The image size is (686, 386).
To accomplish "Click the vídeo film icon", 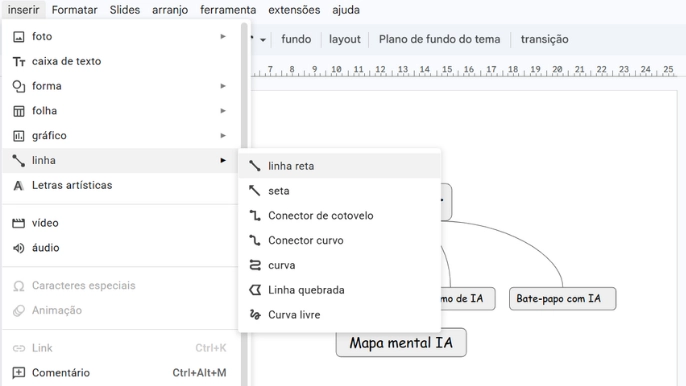I will (x=18, y=223).
